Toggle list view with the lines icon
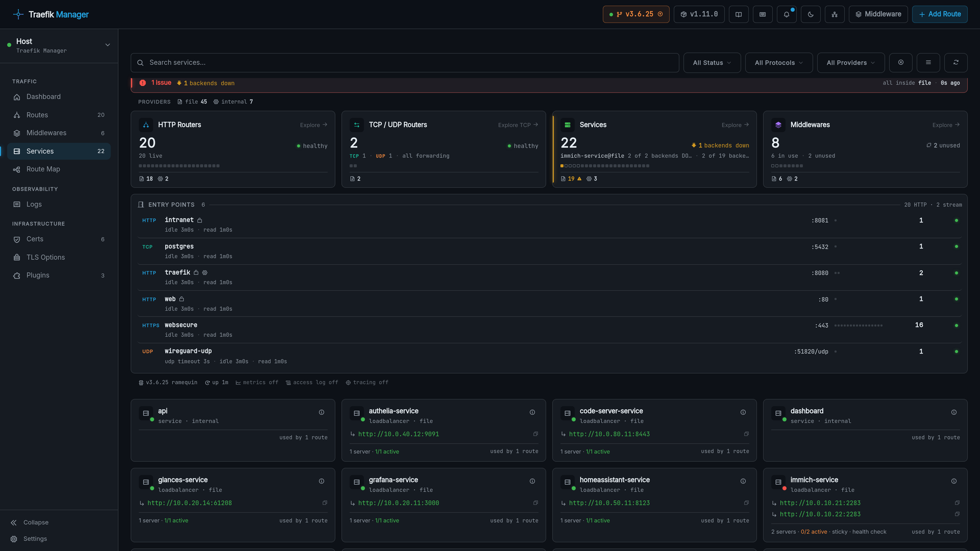 (x=928, y=63)
